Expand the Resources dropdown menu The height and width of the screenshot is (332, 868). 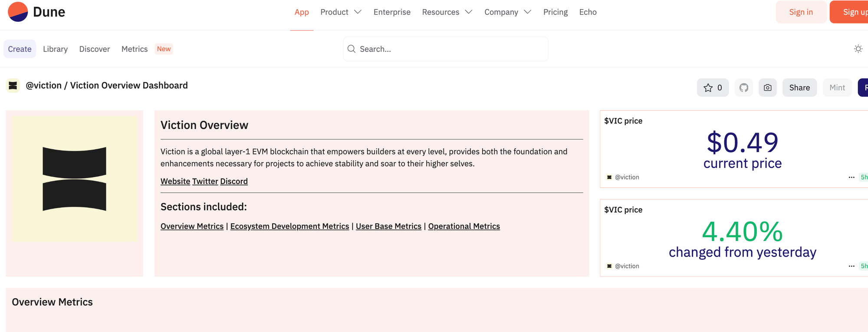tap(447, 12)
